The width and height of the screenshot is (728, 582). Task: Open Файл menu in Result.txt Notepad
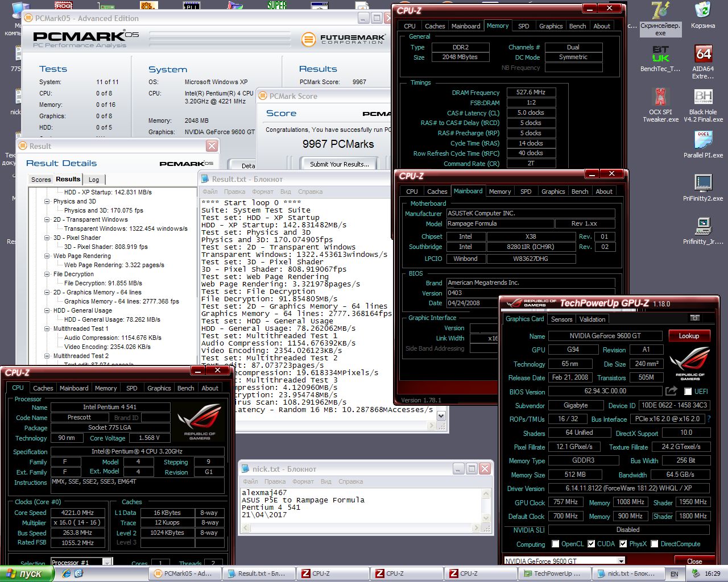[210, 192]
